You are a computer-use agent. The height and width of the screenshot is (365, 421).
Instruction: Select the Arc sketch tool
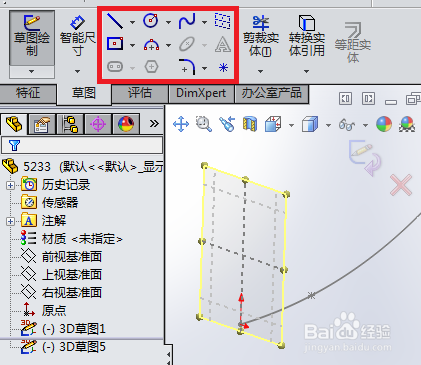point(151,44)
